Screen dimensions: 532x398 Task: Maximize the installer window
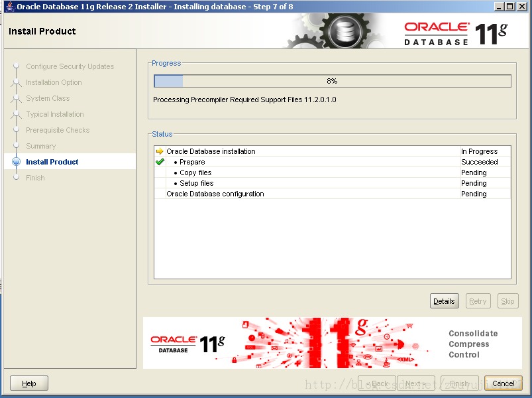tap(510, 7)
